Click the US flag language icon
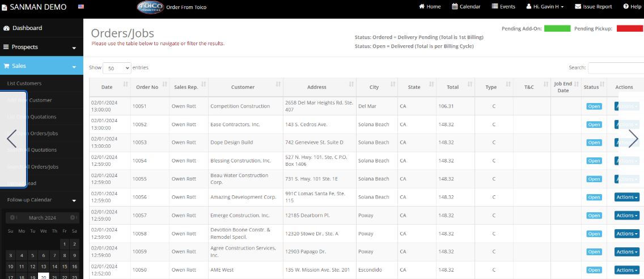This screenshot has width=644, height=279. tap(81, 7)
